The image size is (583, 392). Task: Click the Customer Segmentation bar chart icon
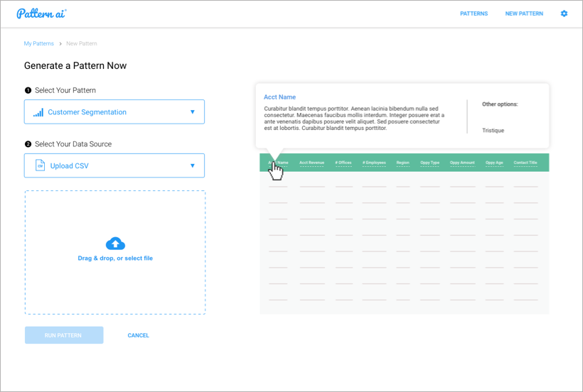38,112
